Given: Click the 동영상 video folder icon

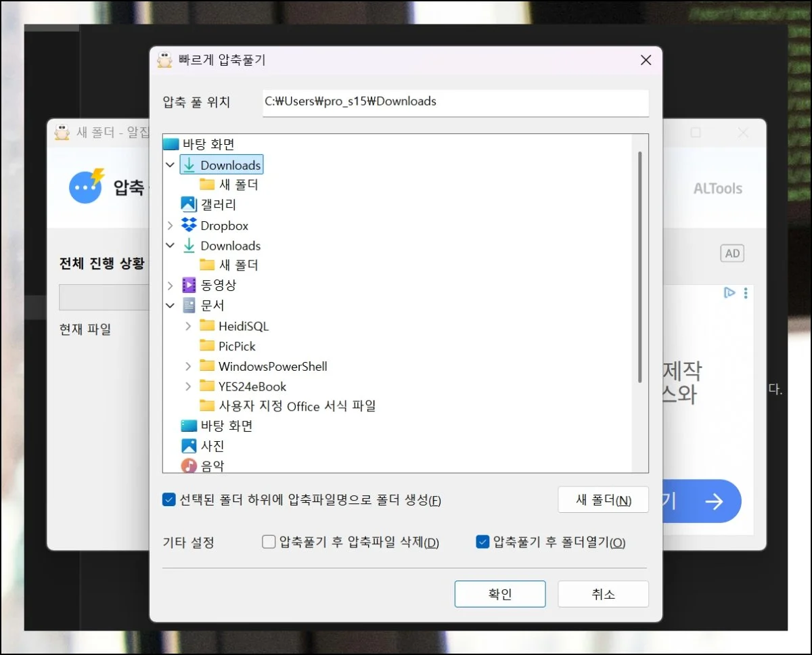Looking at the screenshot, I should tap(189, 286).
